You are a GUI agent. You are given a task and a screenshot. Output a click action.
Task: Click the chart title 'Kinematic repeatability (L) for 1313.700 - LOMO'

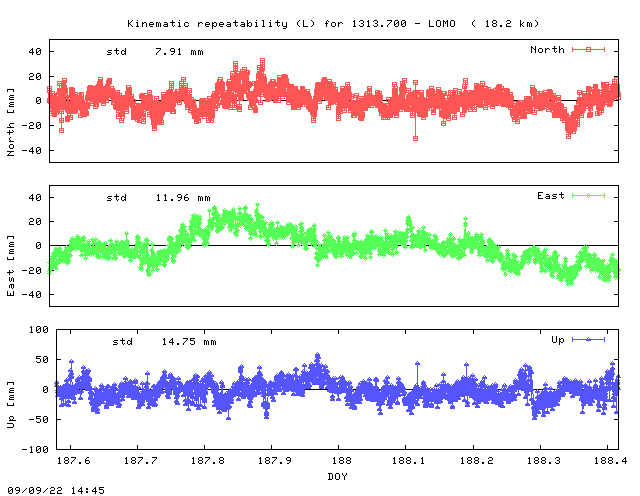coord(291,24)
